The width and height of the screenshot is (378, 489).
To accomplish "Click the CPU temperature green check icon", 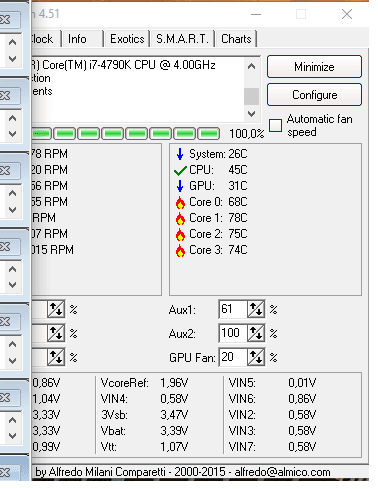I will (180, 170).
